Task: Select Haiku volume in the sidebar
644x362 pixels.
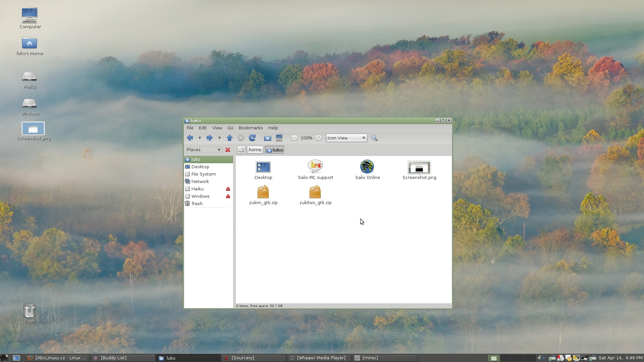Action: point(204,189)
